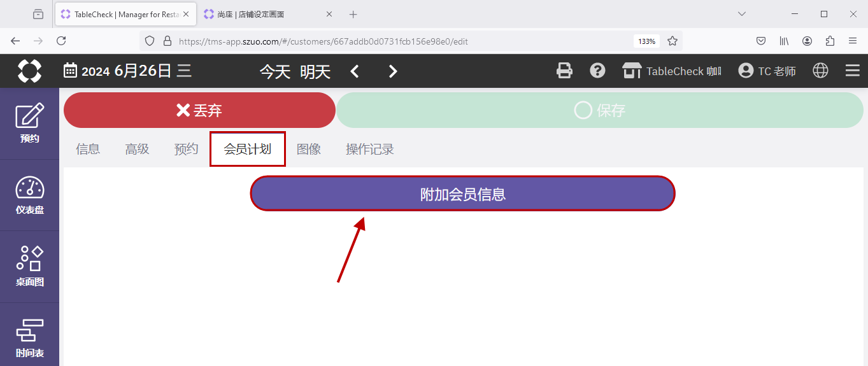Image resolution: width=868 pixels, height=366 pixels.
Task: Open the Pocket save icon
Action: click(x=761, y=41)
